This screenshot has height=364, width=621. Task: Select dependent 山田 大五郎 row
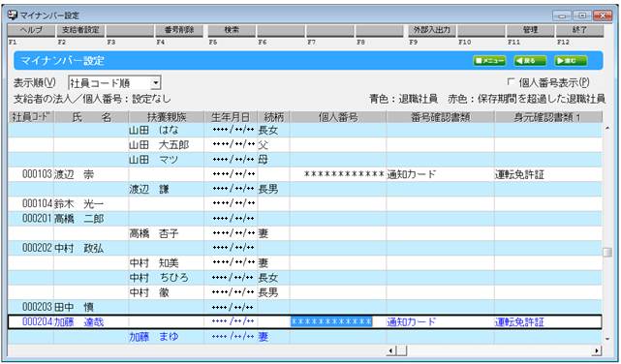[x=305, y=145]
